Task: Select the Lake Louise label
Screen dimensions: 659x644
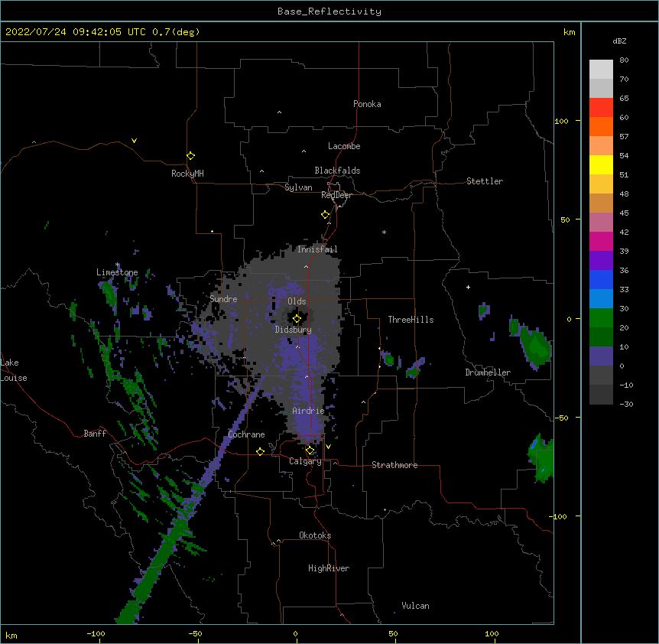Action: 14,370
